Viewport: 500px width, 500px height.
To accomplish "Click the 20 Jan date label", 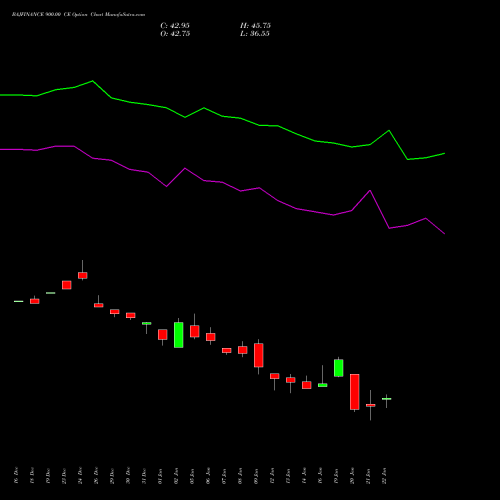I will coord(352,476).
